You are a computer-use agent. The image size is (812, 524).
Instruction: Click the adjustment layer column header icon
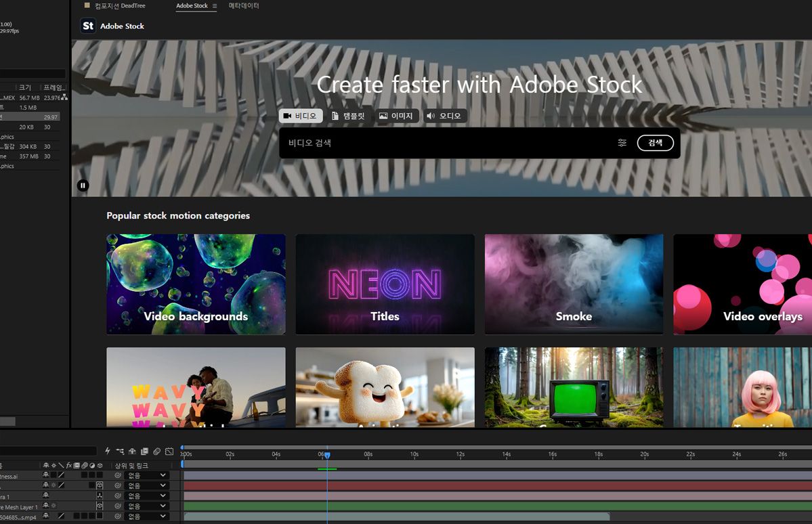pyautogui.click(x=92, y=466)
